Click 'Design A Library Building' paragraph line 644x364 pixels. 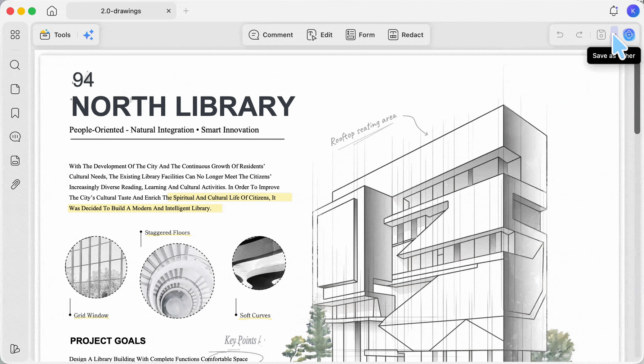tap(158, 359)
